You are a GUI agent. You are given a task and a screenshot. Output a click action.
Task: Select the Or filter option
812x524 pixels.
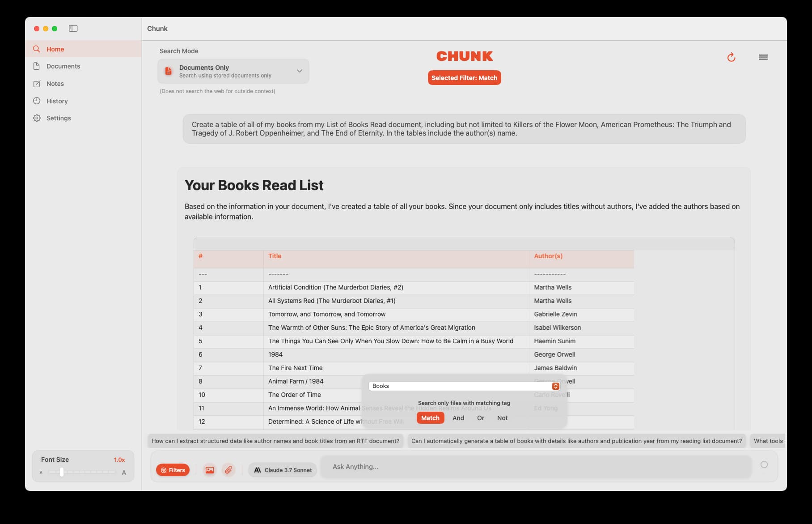pyautogui.click(x=480, y=418)
